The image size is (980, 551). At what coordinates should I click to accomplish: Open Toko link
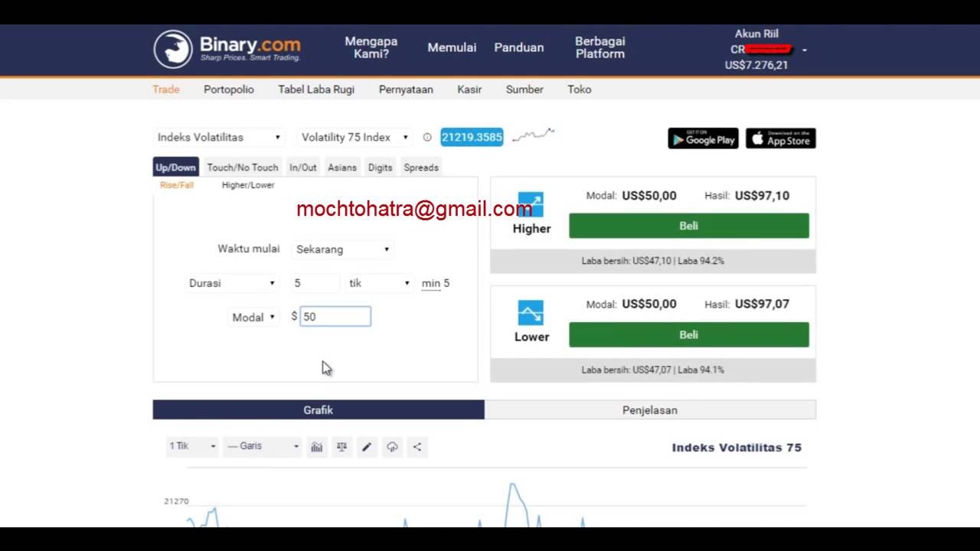[x=580, y=90]
